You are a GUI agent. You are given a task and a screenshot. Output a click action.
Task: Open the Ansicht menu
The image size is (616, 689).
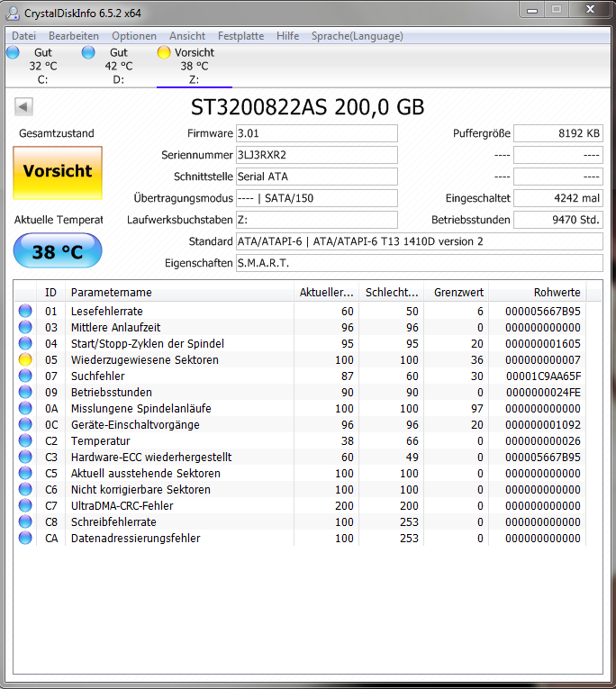187,36
